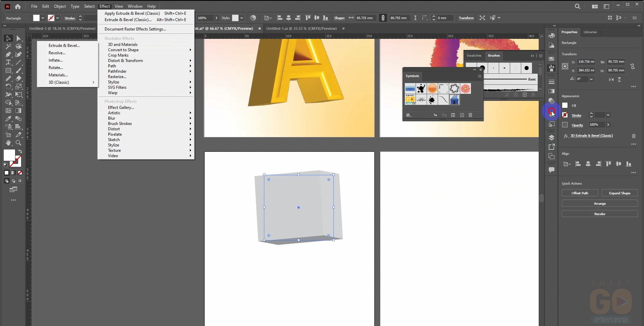This screenshot has height=326, width=644.
Task: Activate the Zoom tool
Action: pos(18,143)
